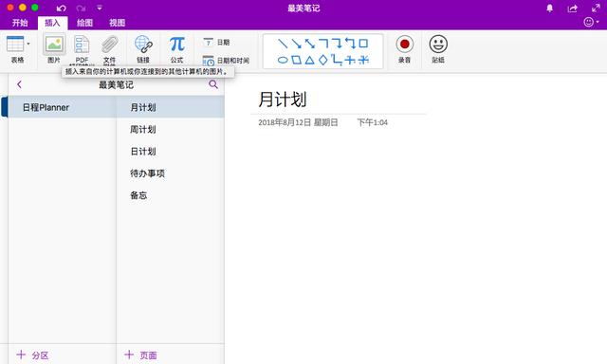607x364 pixels.
Task: Add a new page with + 页面
Action: click(x=140, y=355)
